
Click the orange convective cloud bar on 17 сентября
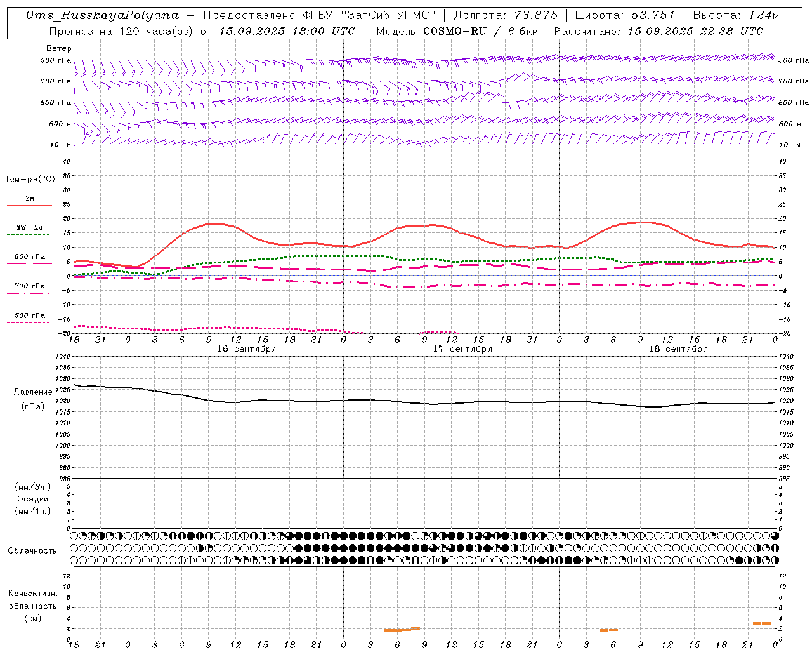tap(402, 629)
